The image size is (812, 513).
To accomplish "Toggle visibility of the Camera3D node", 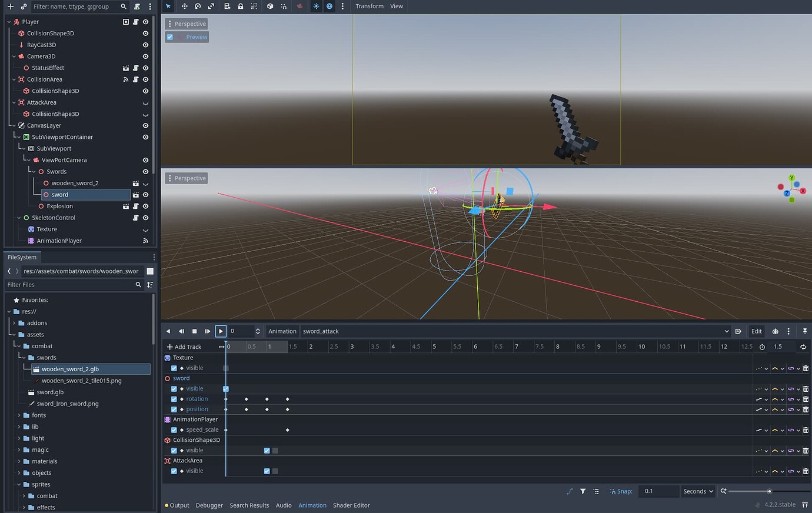I will point(145,56).
